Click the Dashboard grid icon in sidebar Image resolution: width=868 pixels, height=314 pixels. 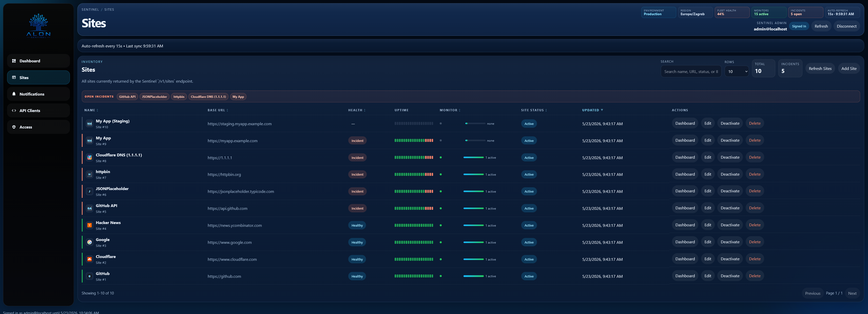coord(14,61)
